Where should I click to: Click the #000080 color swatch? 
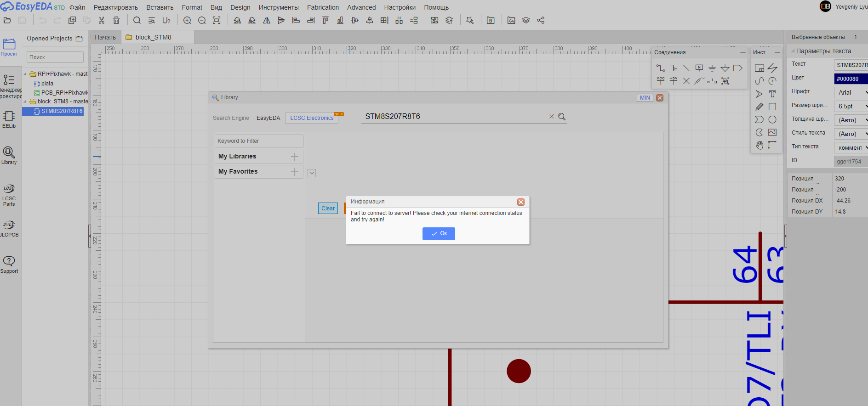click(851, 79)
